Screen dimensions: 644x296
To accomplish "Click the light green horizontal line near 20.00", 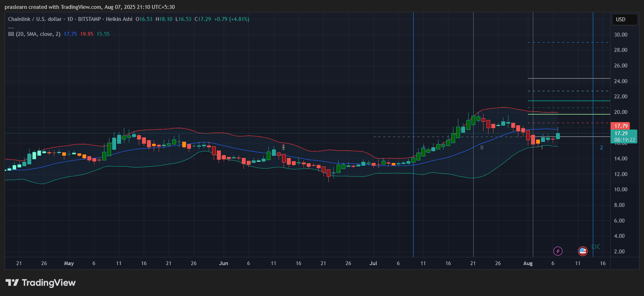I will point(568,114).
